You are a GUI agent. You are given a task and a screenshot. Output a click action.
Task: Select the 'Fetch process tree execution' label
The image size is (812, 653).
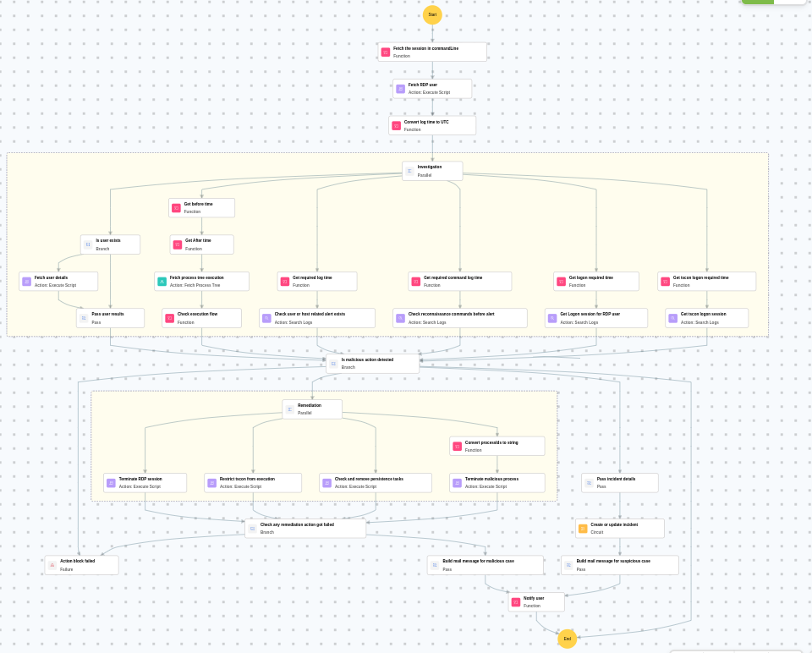point(197,277)
